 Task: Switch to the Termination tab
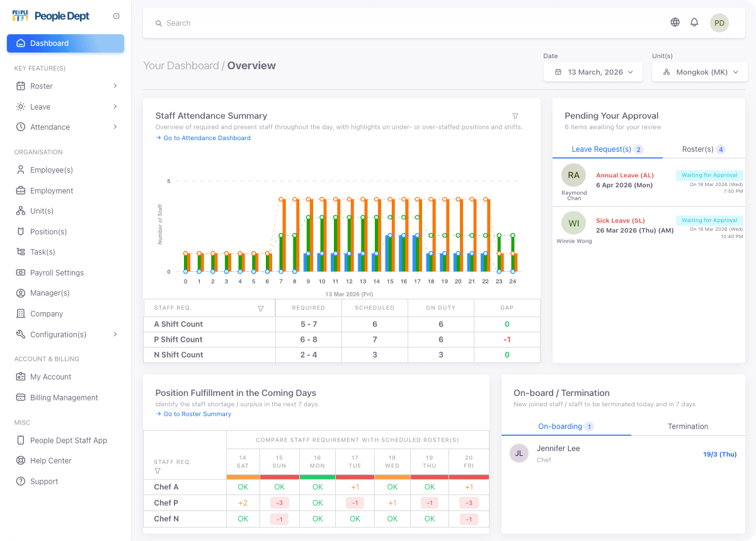[x=687, y=427]
